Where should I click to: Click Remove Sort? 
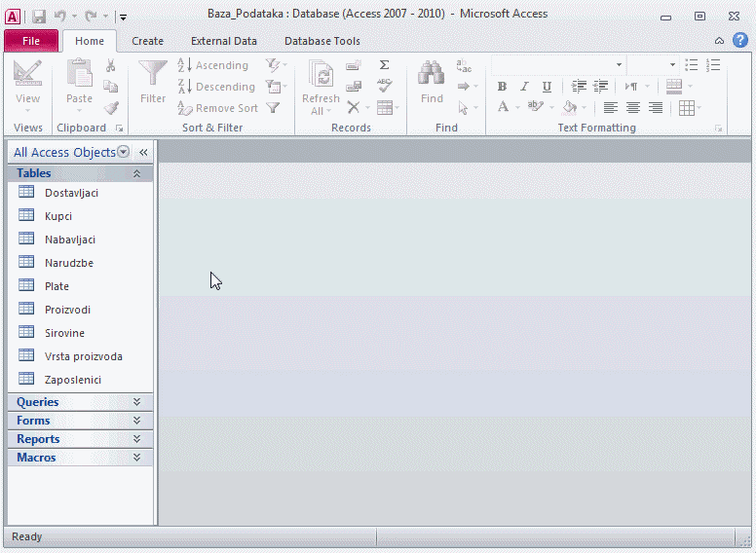point(218,108)
